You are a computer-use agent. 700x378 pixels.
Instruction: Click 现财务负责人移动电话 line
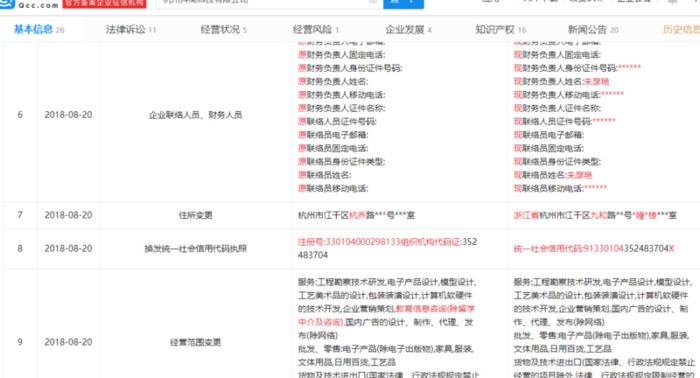point(569,95)
